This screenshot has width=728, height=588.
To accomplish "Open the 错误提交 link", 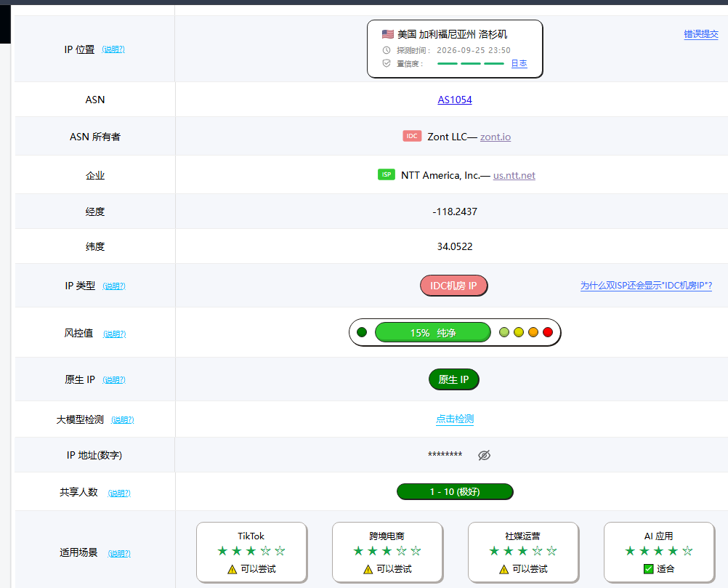I will coord(701,34).
